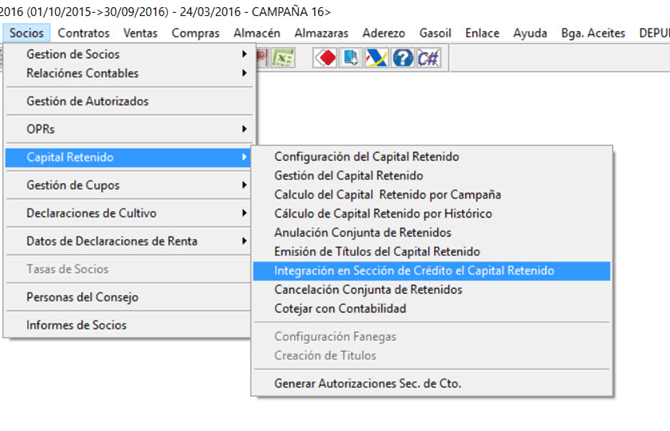Click the blue question mark help icon
Viewport: 670px width, 431px height.
tap(403, 58)
